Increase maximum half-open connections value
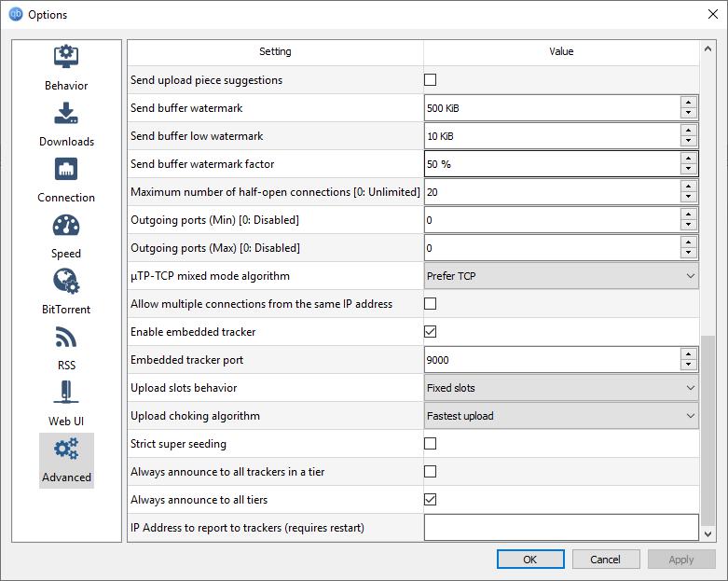The height and width of the screenshot is (581, 728). (689, 187)
